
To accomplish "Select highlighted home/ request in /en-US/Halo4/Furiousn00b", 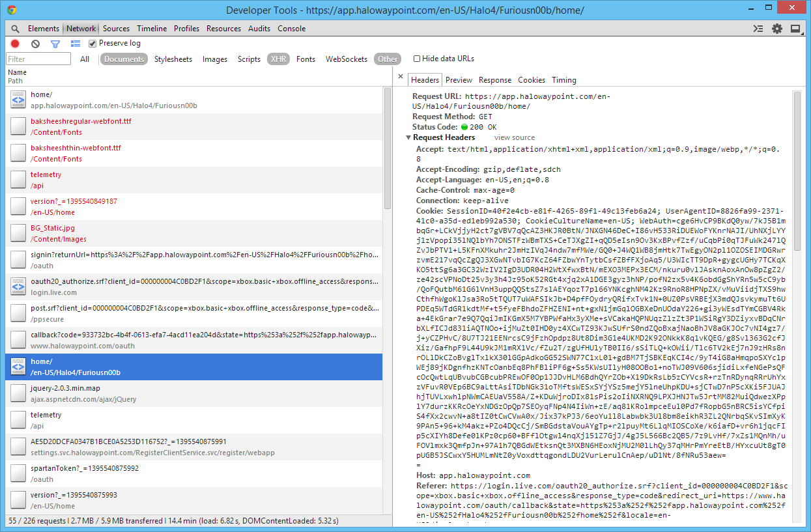I will pyautogui.click(x=193, y=367).
